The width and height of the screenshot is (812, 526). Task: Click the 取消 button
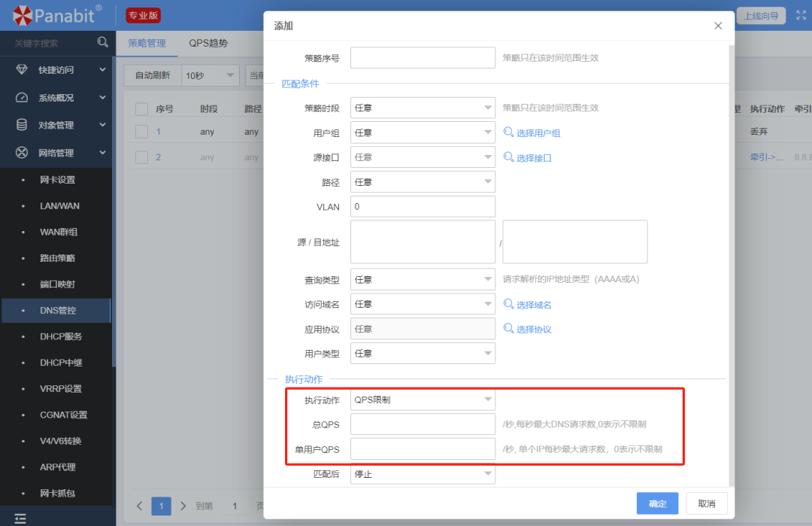[706, 503]
